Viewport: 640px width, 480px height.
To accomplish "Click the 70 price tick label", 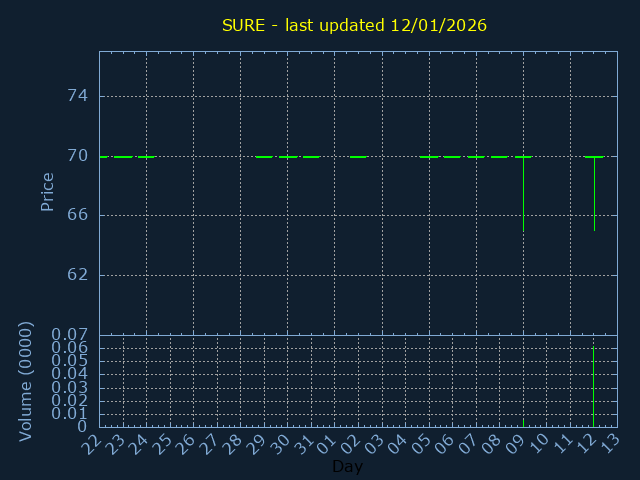I will pyautogui.click(x=78, y=156).
